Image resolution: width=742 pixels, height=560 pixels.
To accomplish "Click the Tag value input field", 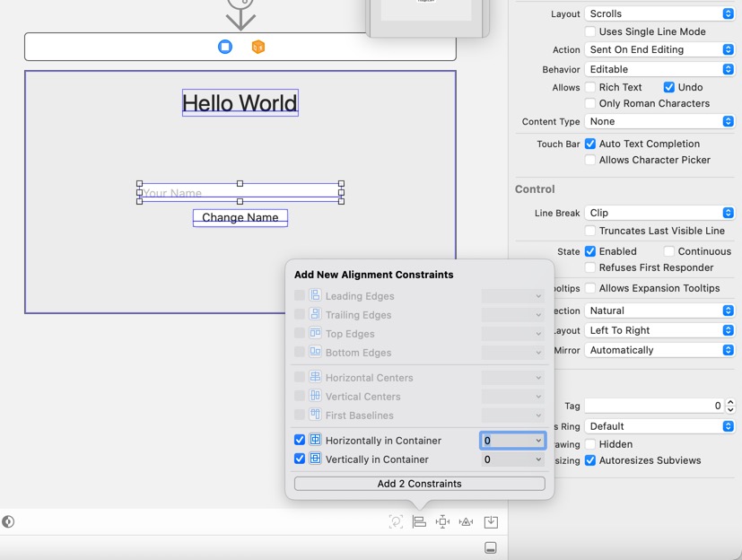I will coord(655,406).
